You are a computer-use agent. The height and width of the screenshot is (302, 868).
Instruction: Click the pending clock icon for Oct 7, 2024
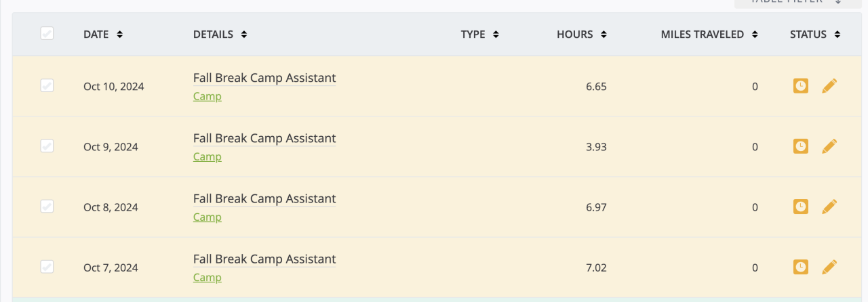801,267
